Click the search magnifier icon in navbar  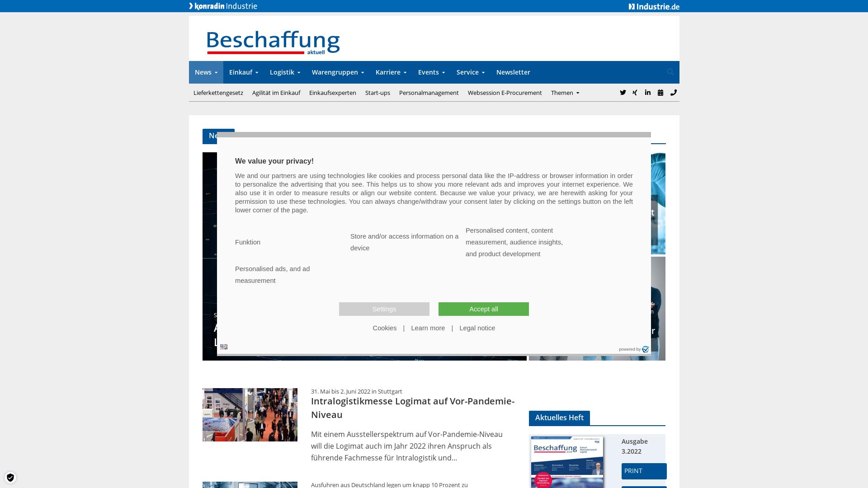670,71
